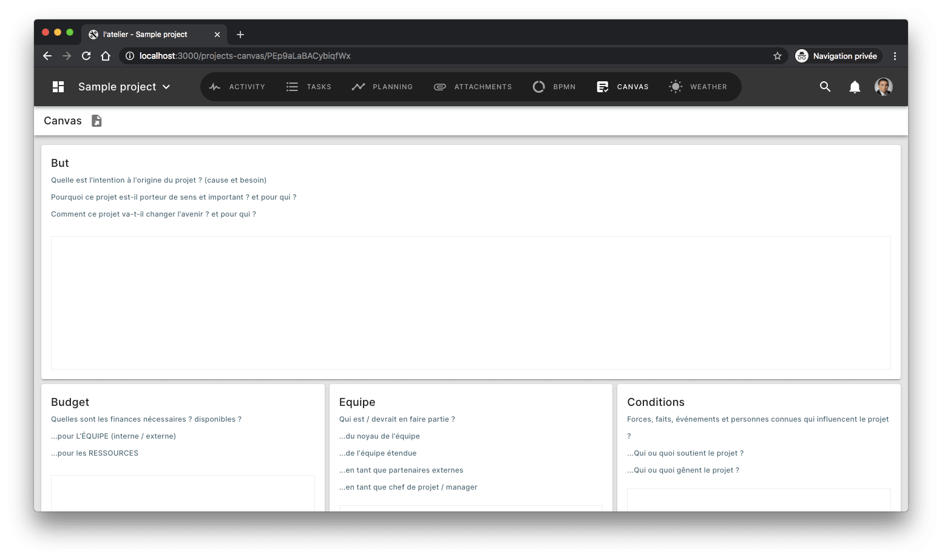This screenshot has width=942, height=560.
Task: Click the Navigation privée badge
Action: 838,56
